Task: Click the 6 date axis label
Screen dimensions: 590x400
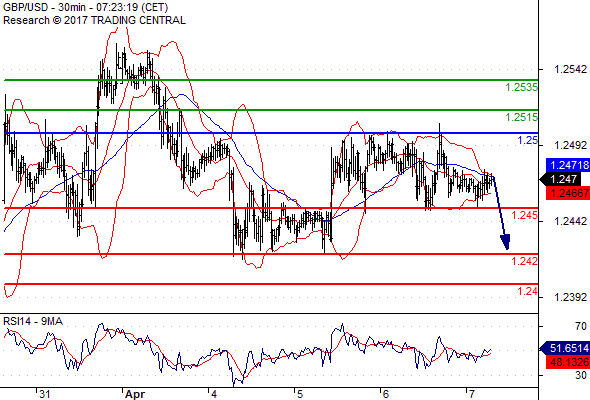Action: (385, 394)
